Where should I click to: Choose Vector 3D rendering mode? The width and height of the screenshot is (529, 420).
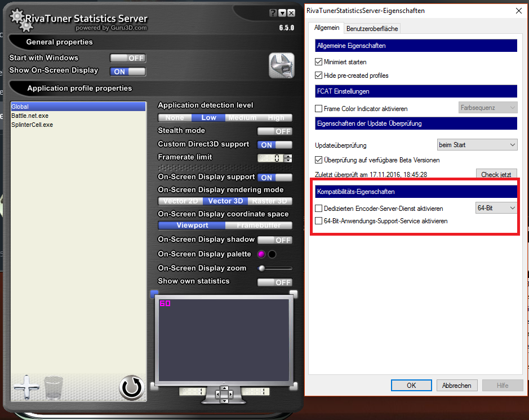(x=225, y=201)
